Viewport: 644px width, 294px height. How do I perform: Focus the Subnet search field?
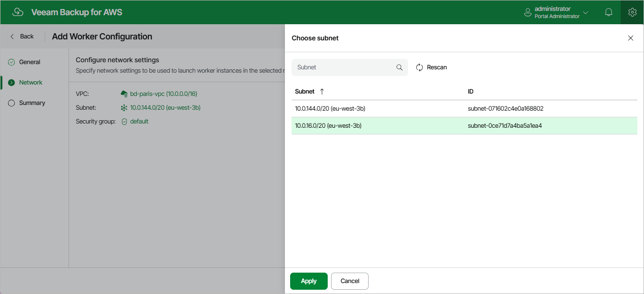click(350, 67)
